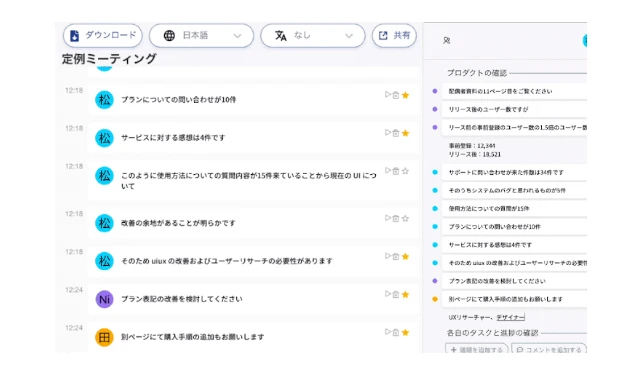The image size is (636, 378).
Task: Select the note 'そのうちシステムのバグと思われるものが5件'
Action: point(514,190)
